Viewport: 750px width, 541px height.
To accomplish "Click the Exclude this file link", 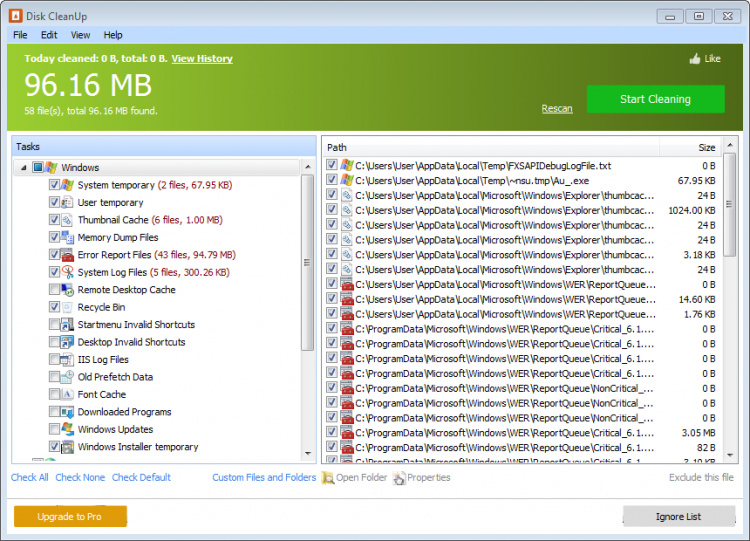I will 701,477.
